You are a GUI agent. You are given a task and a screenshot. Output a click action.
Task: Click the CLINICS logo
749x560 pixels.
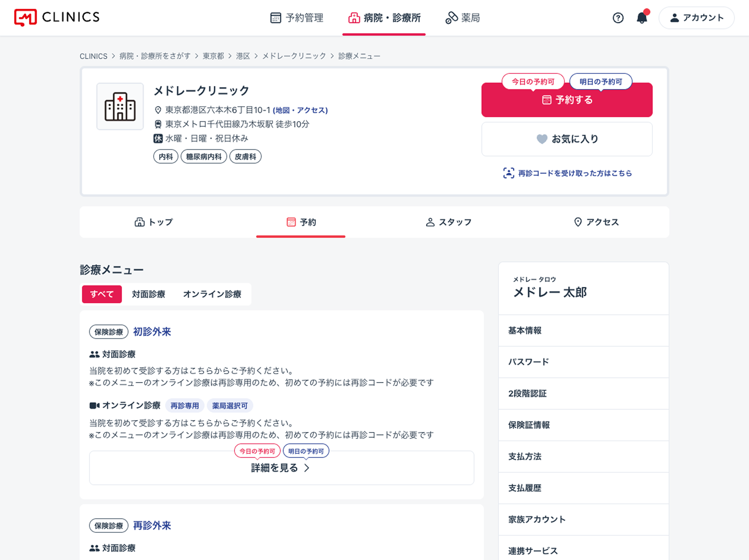tap(57, 17)
